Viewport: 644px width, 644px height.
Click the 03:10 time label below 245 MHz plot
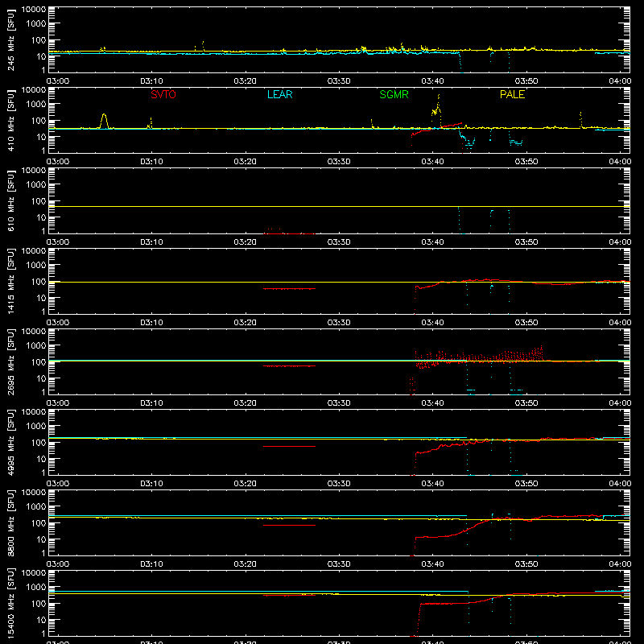tap(151, 81)
